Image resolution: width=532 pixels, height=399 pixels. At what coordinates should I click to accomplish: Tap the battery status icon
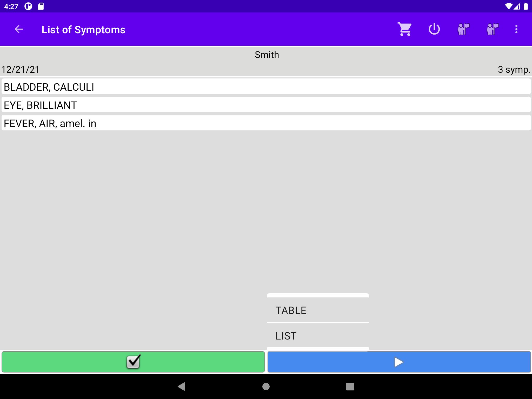[526, 6]
